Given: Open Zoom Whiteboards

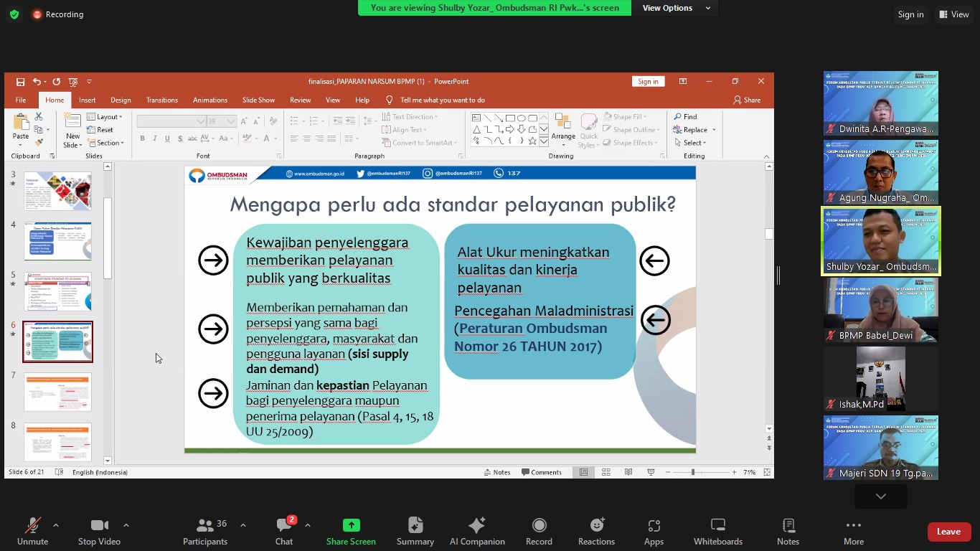Looking at the screenshot, I should click(717, 532).
